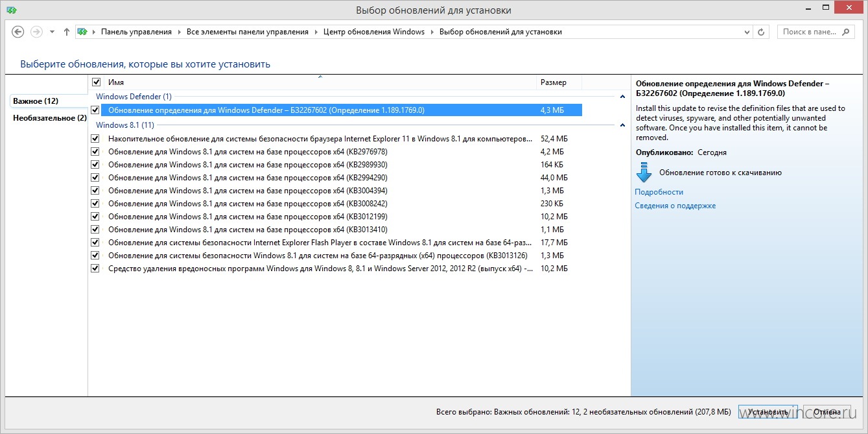Select the 4,3 МБ size of Defender update
The height and width of the screenshot is (434, 868).
pyautogui.click(x=552, y=110)
